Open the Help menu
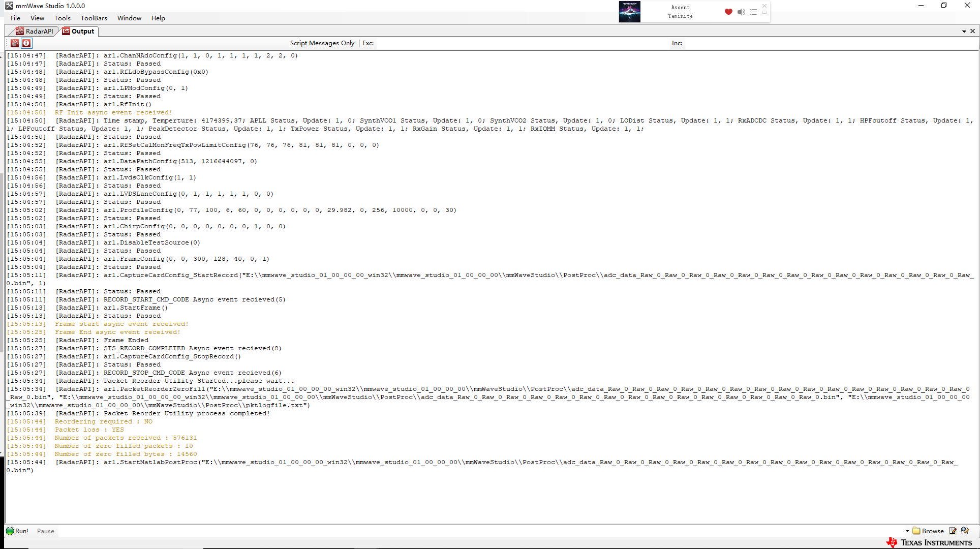 point(158,18)
